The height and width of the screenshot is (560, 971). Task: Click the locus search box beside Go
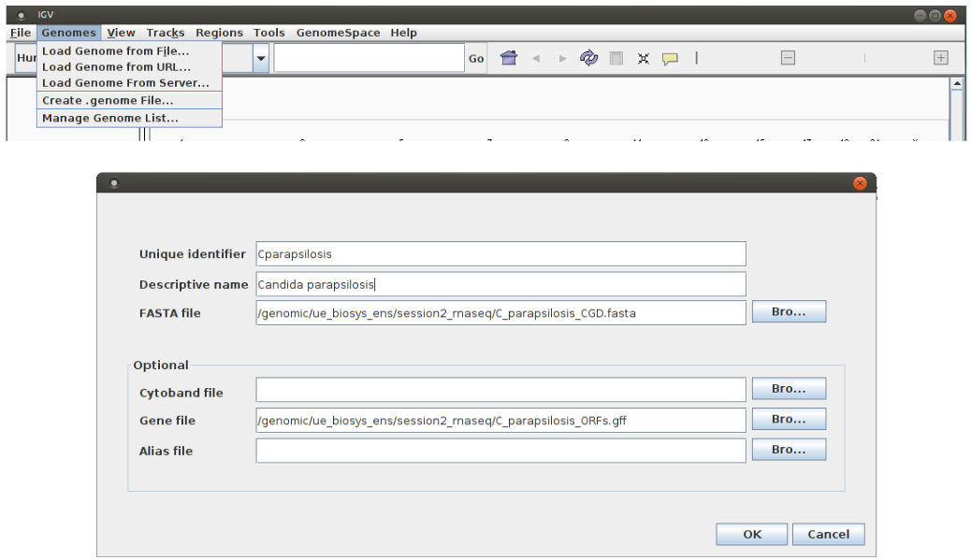(369, 58)
